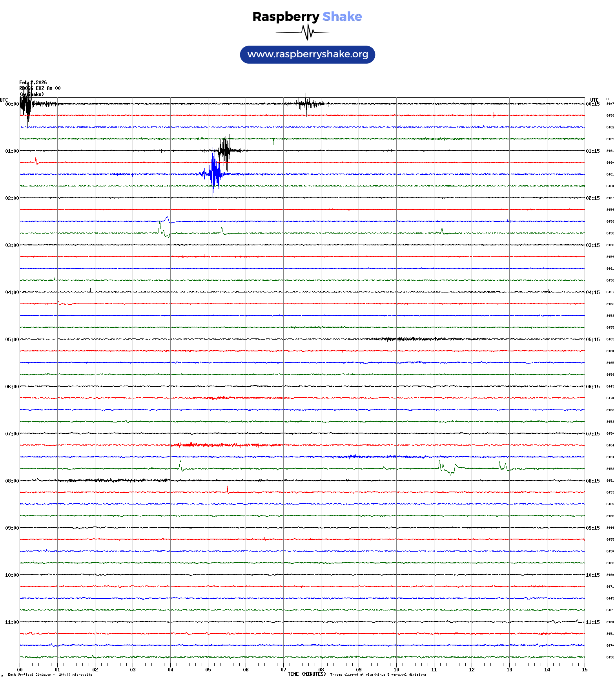The height and width of the screenshot is (680, 616).
Task: Click the 11:00 time label on the left axis
Action: (12, 622)
